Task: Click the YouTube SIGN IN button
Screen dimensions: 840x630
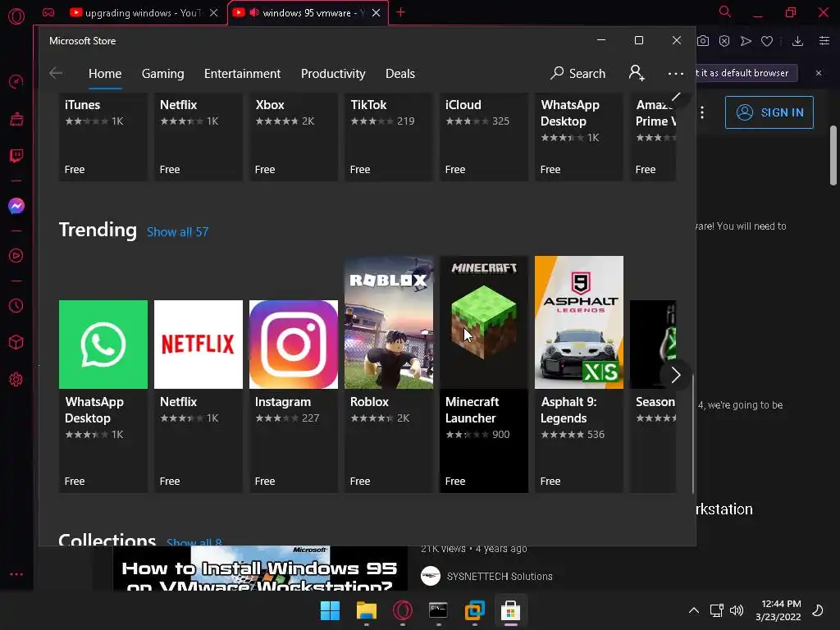Action: [769, 112]
